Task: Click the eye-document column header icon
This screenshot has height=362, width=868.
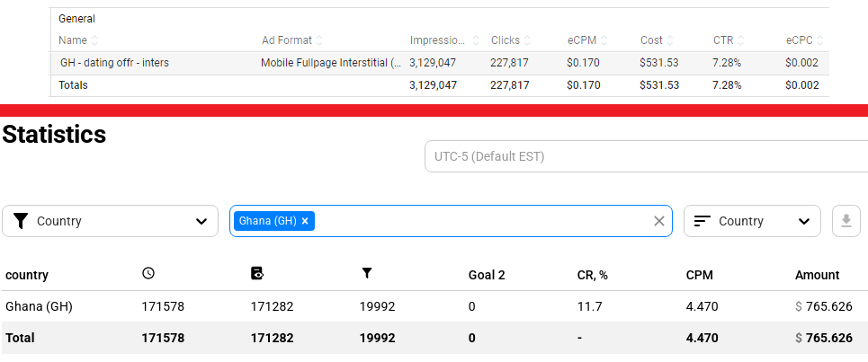Action: (257, 274)
